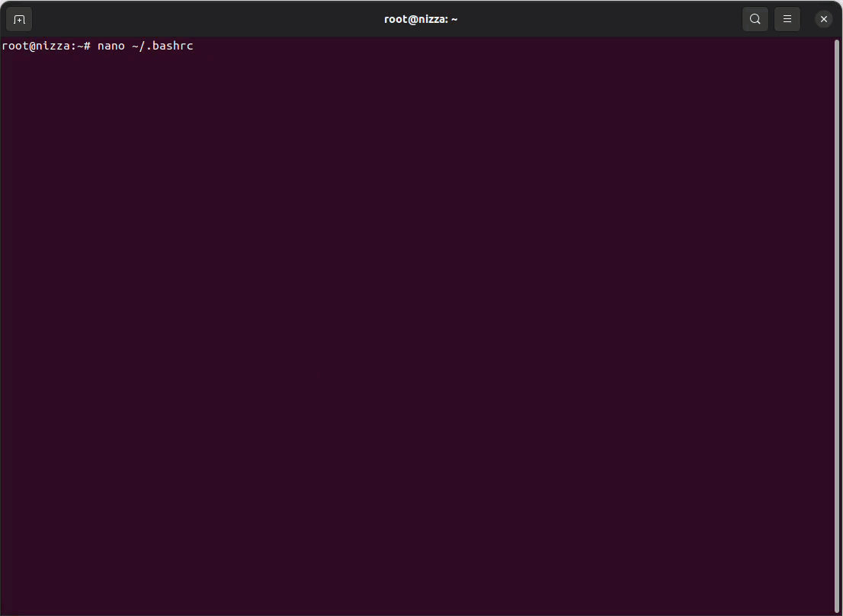Open the hamburger main menu

pyautogui.click(x=787, y=19)
